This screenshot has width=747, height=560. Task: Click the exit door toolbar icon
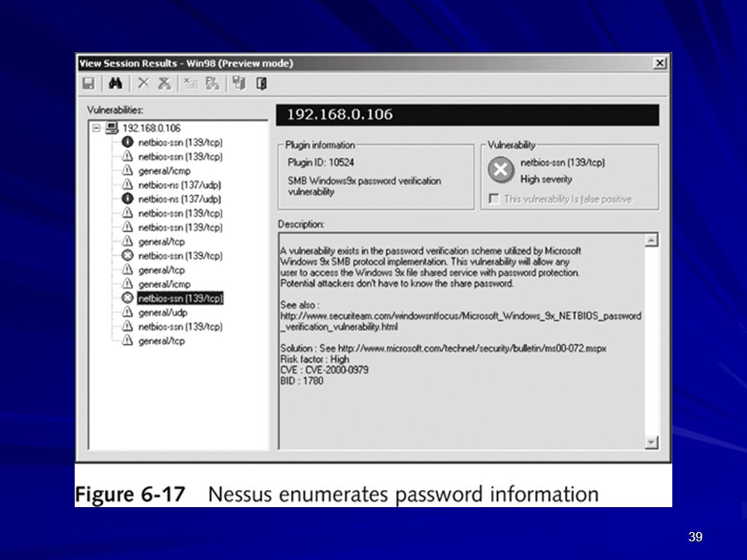coord(261,84)
